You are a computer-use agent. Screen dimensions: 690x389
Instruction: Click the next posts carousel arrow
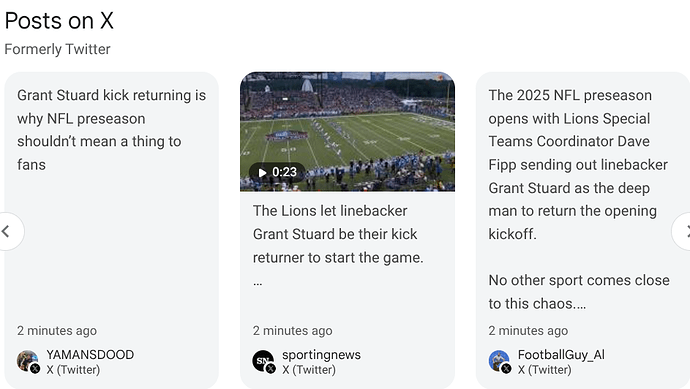(x=681, y=231)
